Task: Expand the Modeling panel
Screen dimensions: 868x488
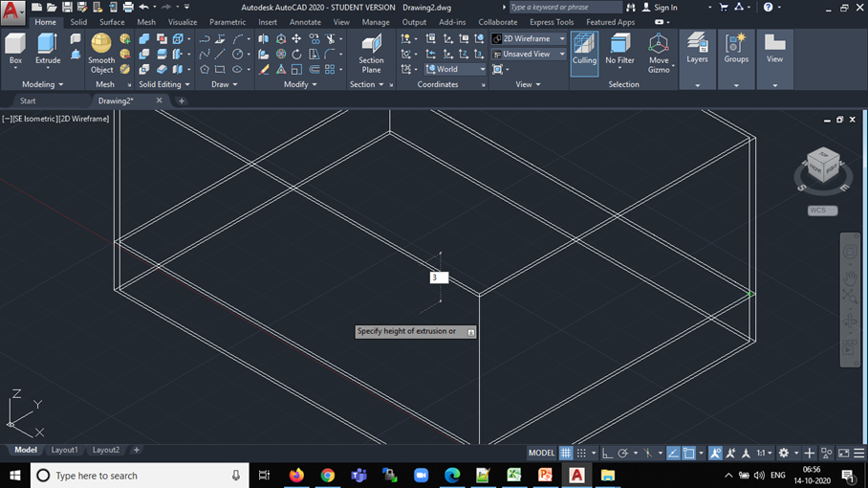Action: 43,84
